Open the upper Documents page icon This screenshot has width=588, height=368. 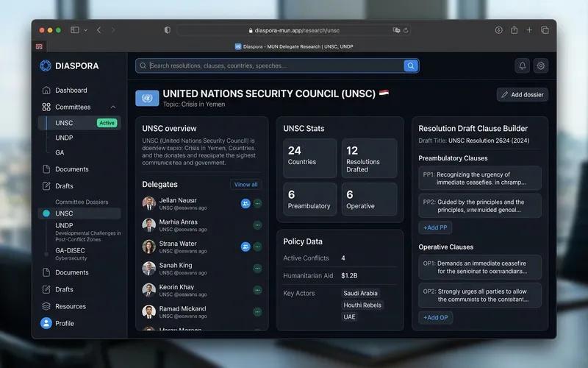[x=46, y=169]
